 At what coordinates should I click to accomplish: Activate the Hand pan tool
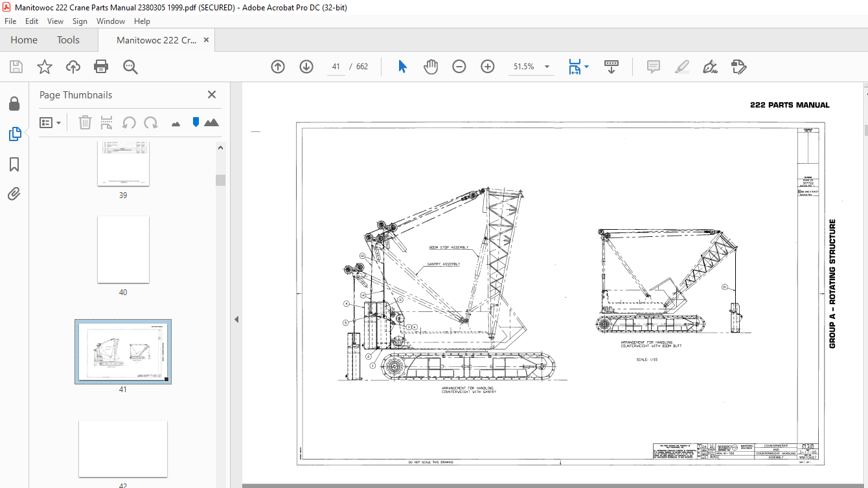click(431, 67)
